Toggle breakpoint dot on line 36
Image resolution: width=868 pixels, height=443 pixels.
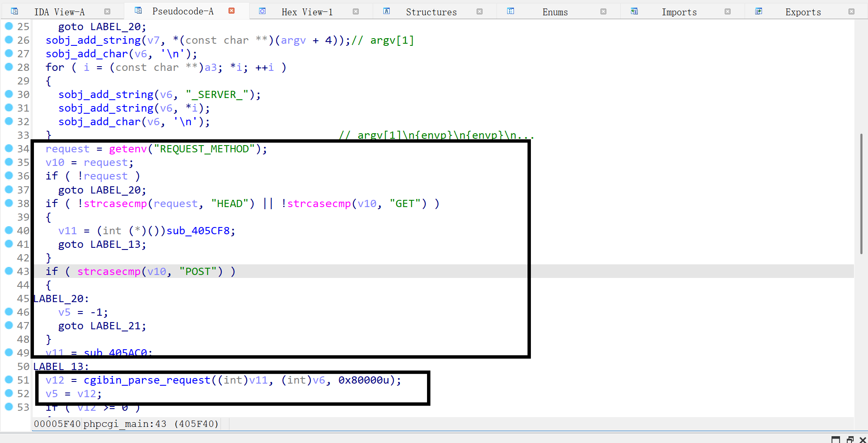click(9, 176)
